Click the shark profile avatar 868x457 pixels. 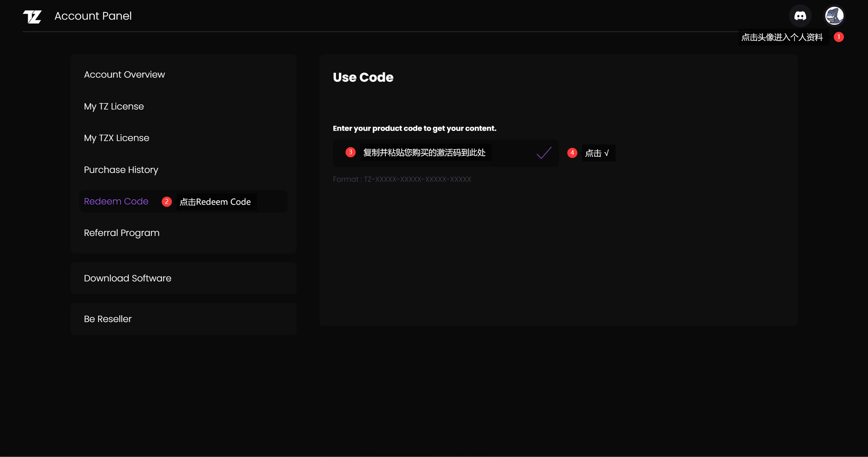pos(834,16)
